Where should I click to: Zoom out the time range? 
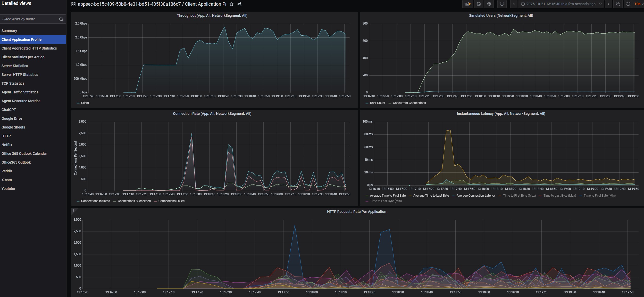pyautogui.click(x=618, y=4)
